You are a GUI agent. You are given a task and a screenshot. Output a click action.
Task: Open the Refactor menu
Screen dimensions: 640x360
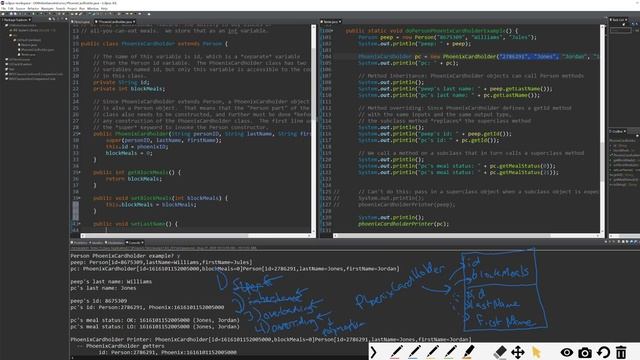coord(33,8)
